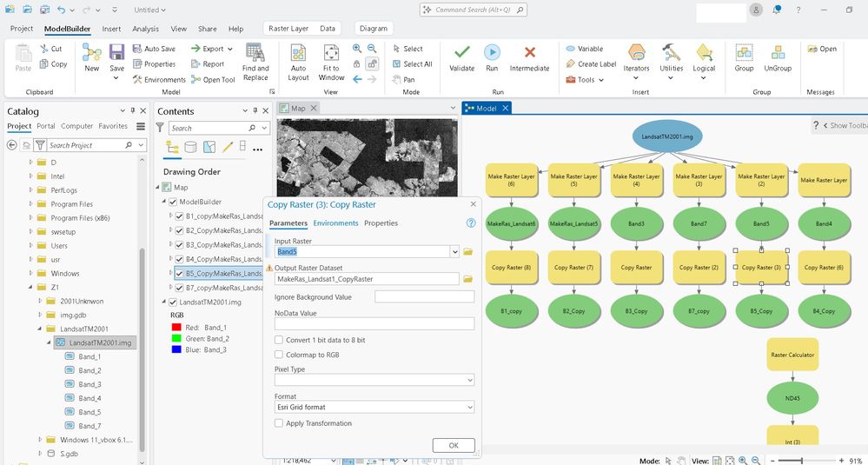Open the Format dropdown showing Esri Grid format
The height and width of the screenshot is (465, 868).
click(374, 407)
